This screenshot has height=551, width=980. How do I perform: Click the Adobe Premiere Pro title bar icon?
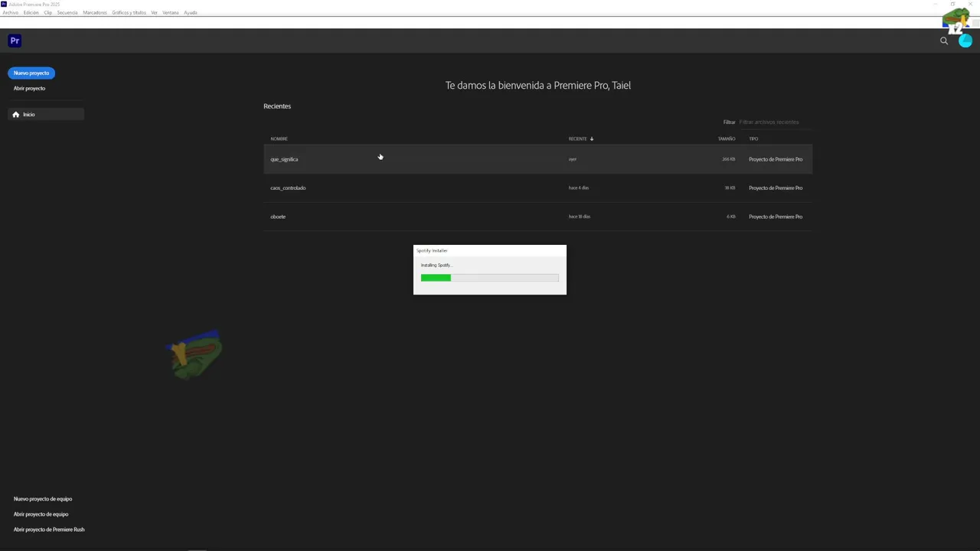point(4,4)
